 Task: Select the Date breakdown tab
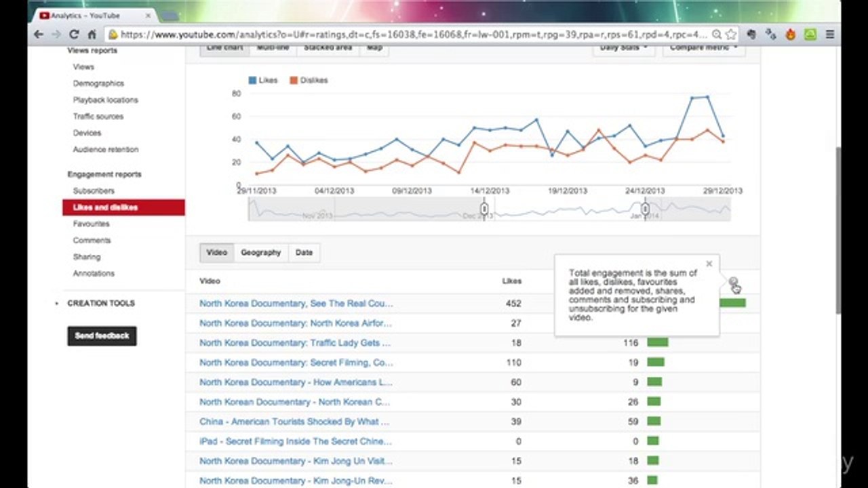pos(304,252)
